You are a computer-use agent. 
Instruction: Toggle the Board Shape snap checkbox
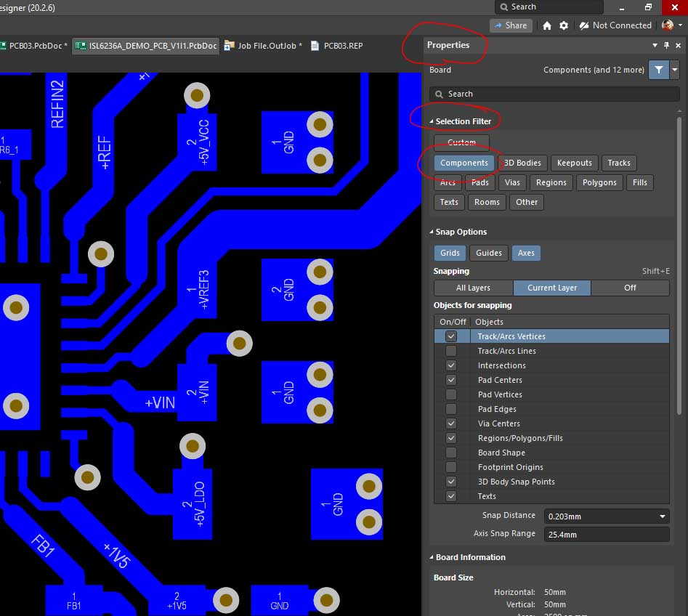451,453
